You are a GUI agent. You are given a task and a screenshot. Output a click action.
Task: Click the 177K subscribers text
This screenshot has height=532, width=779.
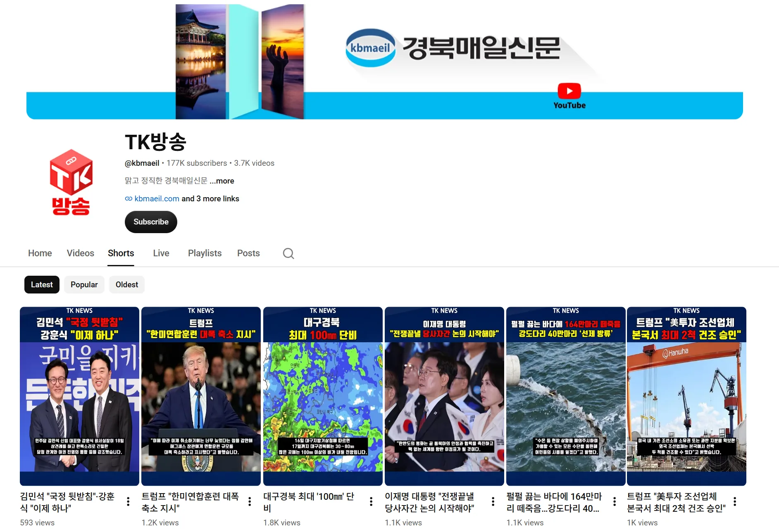point(197,163)
